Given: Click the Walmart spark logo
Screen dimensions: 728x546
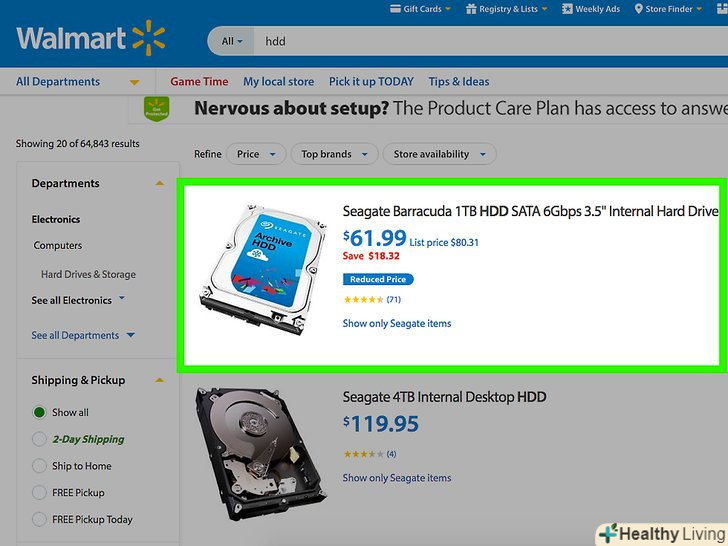Looking at the screenshot, I should (x=148, y=41).
